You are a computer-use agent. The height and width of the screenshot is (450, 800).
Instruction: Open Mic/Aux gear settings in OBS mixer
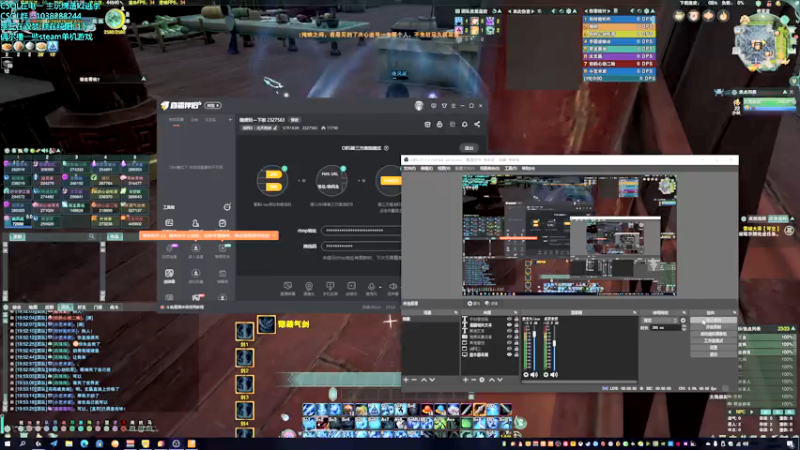tap(526, 374)
